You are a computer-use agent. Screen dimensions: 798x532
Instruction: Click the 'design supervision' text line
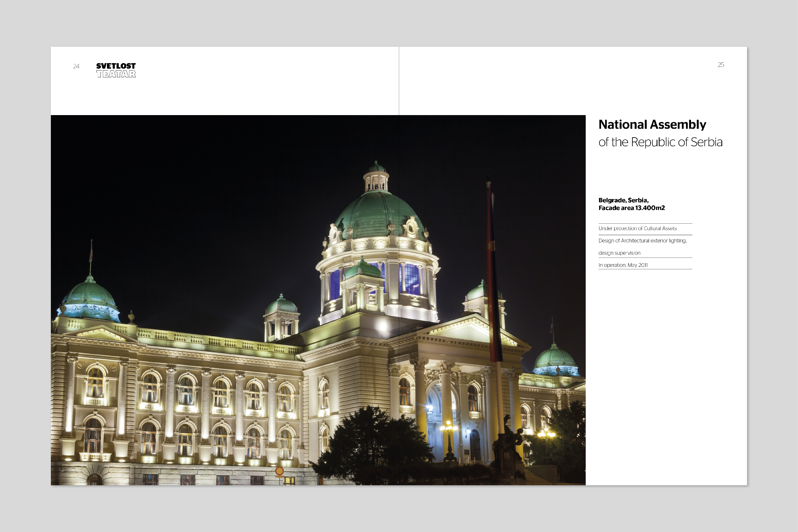[x=619, y=253]
